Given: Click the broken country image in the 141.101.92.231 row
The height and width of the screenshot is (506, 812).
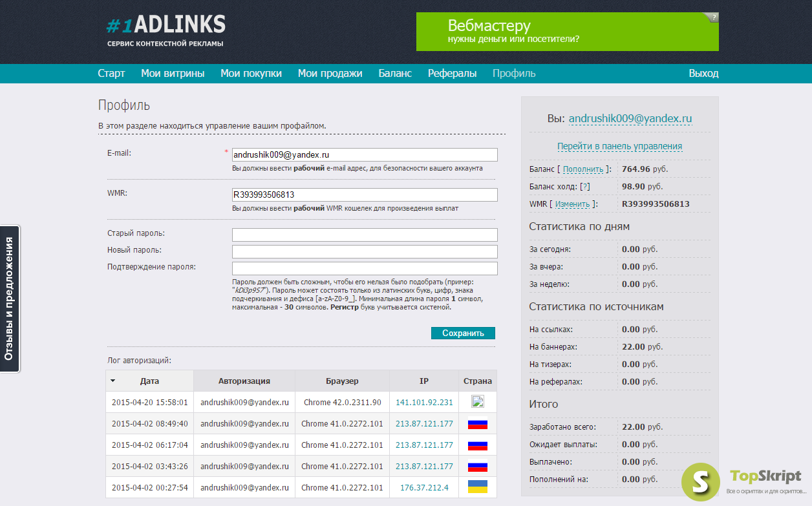Looking at the screenshot, I should (478, 402).
